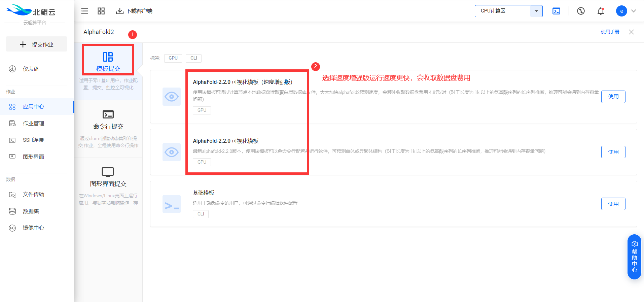Click the eye icon of 速度增强版 template

[172, 97]
